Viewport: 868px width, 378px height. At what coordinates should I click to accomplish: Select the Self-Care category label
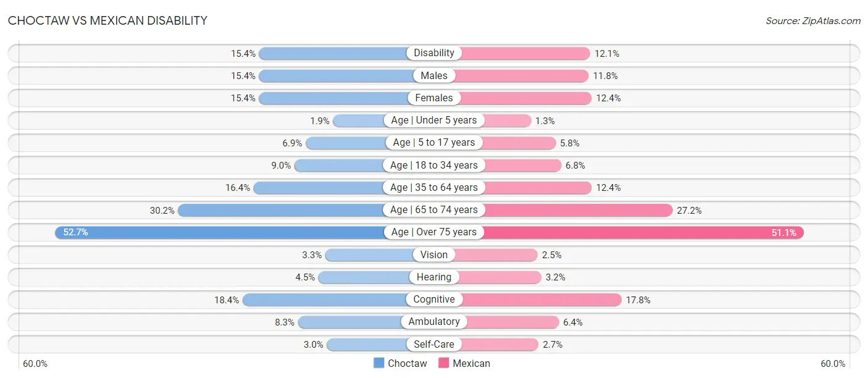coord(434,344)
